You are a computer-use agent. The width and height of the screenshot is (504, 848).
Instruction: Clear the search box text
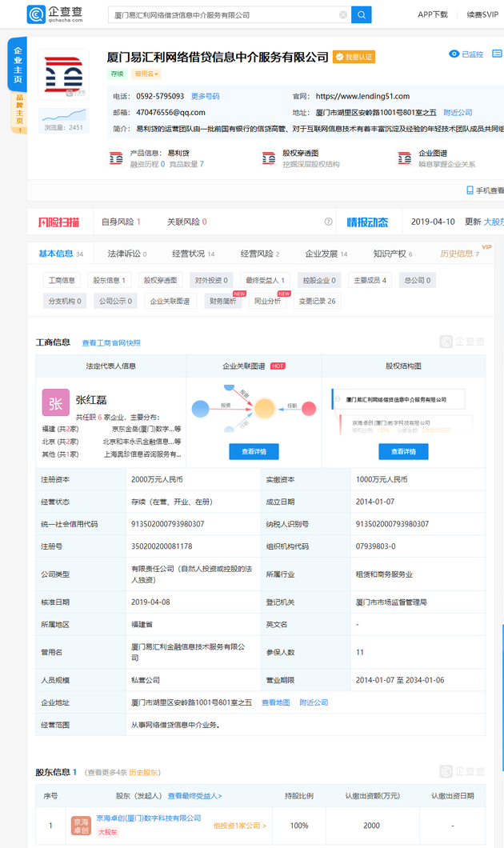(x=343, y=14)
